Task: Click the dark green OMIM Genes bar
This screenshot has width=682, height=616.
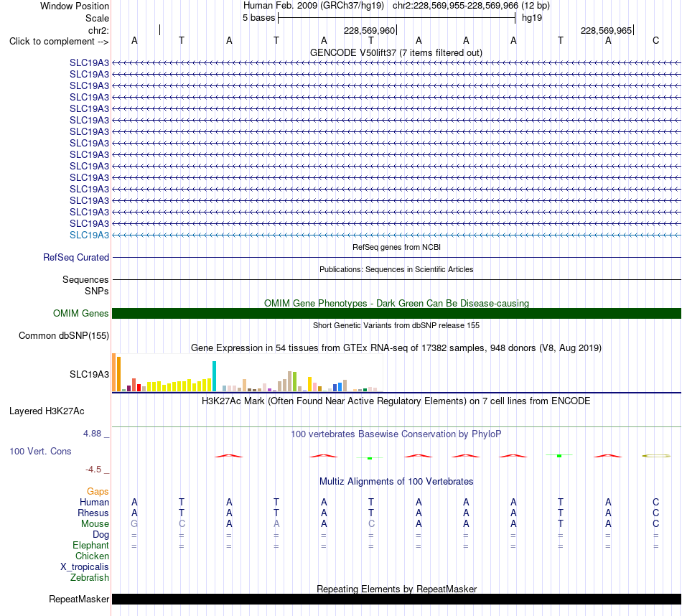Action: click(x=396, y=313)
